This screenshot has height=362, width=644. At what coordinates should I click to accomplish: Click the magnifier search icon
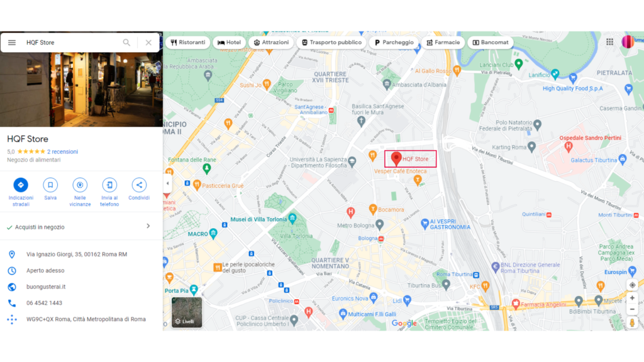click(x=126, y=42)
